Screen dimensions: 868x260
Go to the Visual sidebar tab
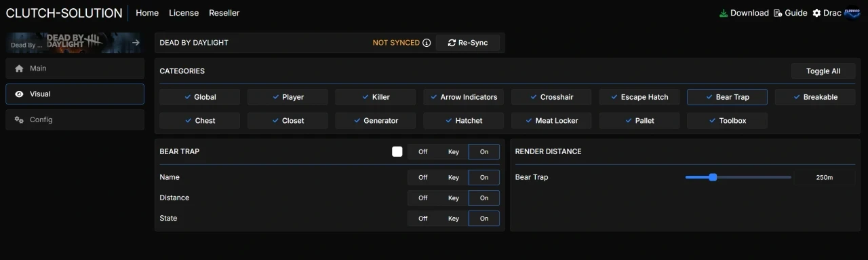point(75,94)
